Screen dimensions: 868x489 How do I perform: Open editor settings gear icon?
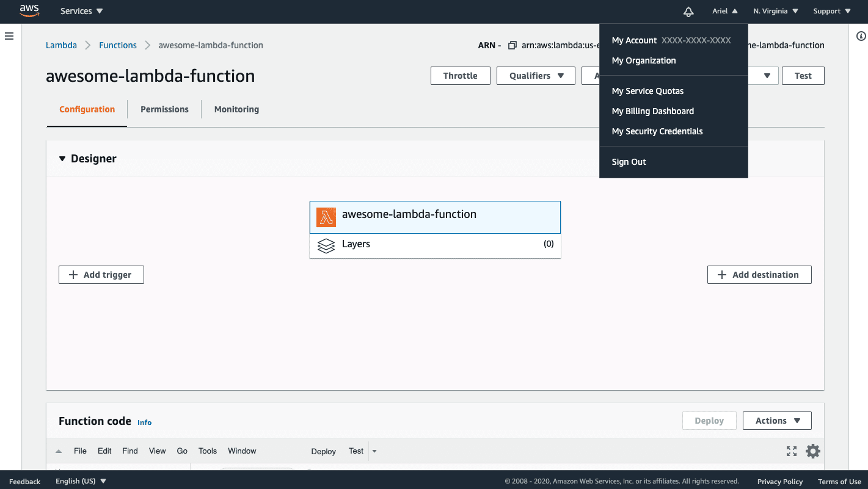[813, 451]
